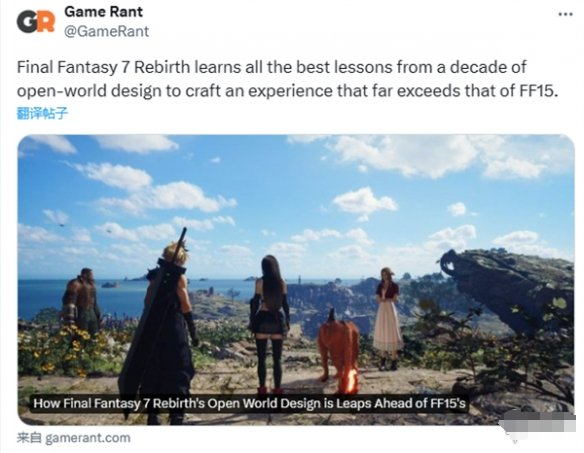Click Red XIII with the flaming tail
Screen dimensions: 584x453
point(339,350)
